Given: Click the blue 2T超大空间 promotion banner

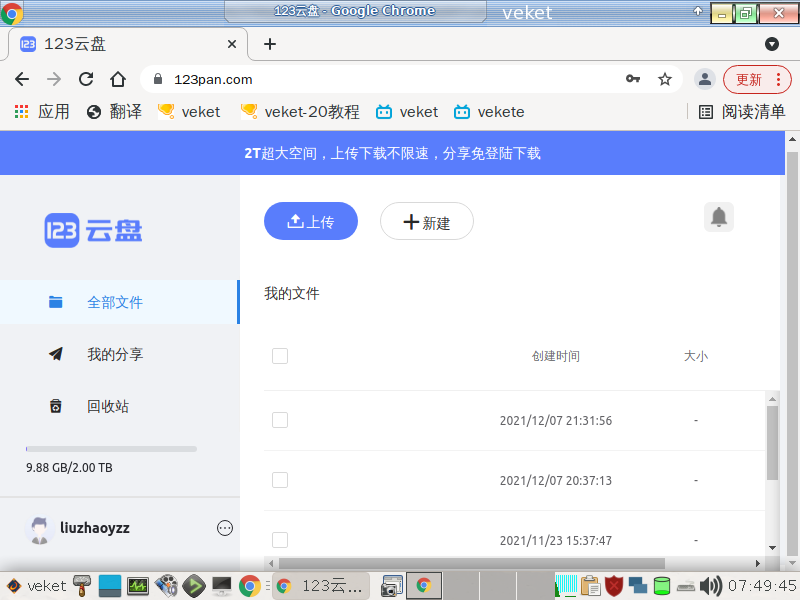Looking at the screenshot, I should pyautogui.click(x=392, y=153).
